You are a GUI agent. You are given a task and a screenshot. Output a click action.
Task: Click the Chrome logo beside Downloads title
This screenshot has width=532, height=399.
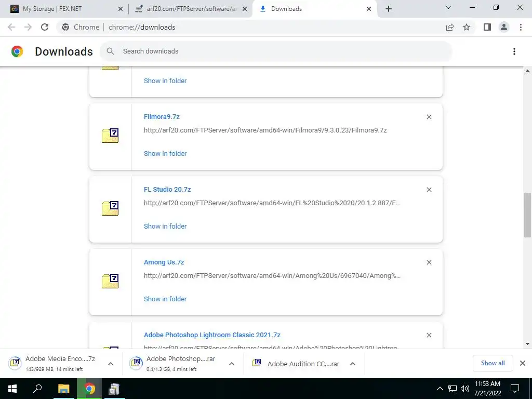pyautogui.click(x=17, y=51)
